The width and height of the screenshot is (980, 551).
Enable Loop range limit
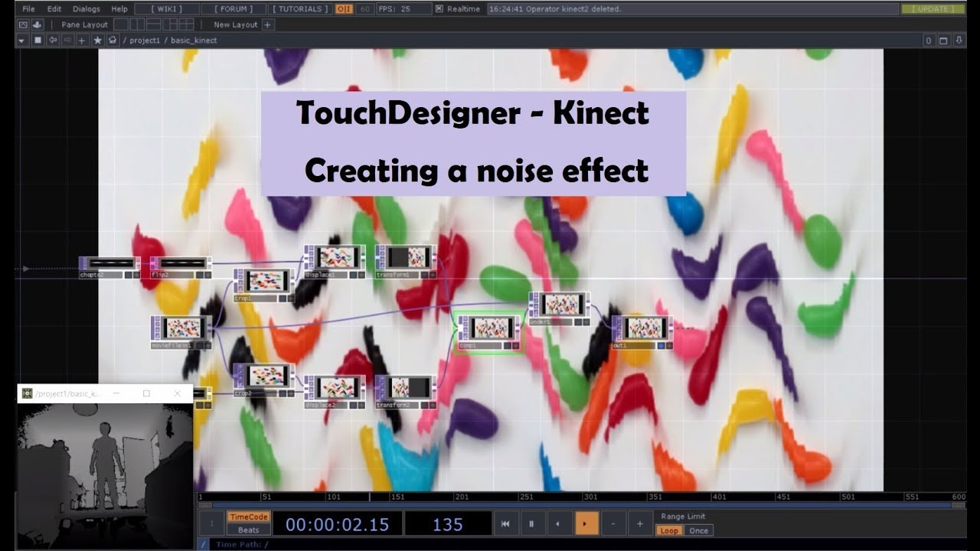click(x=669, y=530)
